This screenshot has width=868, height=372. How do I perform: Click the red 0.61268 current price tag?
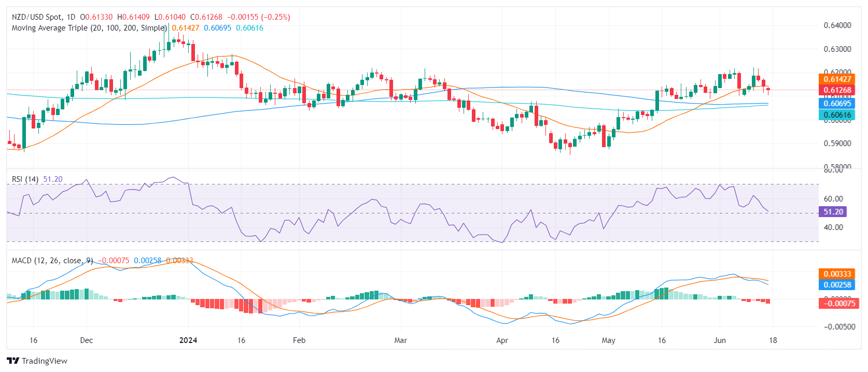pyautogui.click(x=837, y=90)
